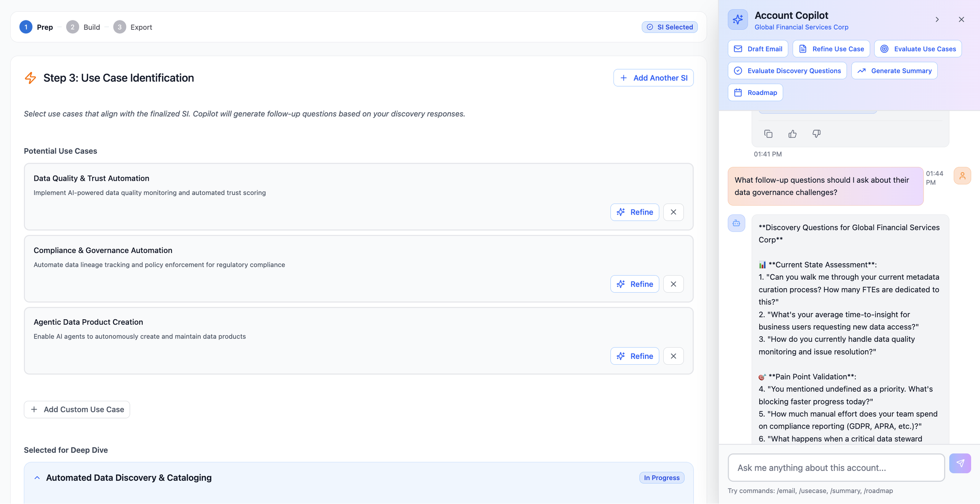Refine the Compliance & Governance Automation use case
Viewport: 980px width, 504px height.
[634, 284]
